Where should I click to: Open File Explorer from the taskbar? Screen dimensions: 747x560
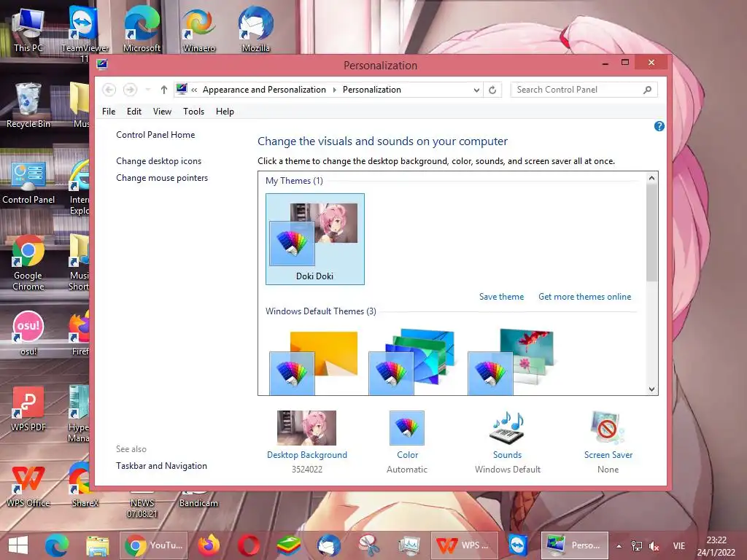pos(98,545)
